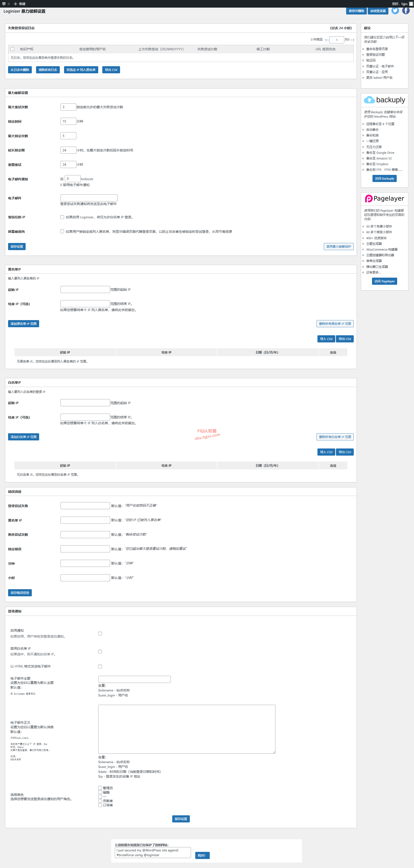
Task: Check the 管理员 role checkbox
Action: 100,788
